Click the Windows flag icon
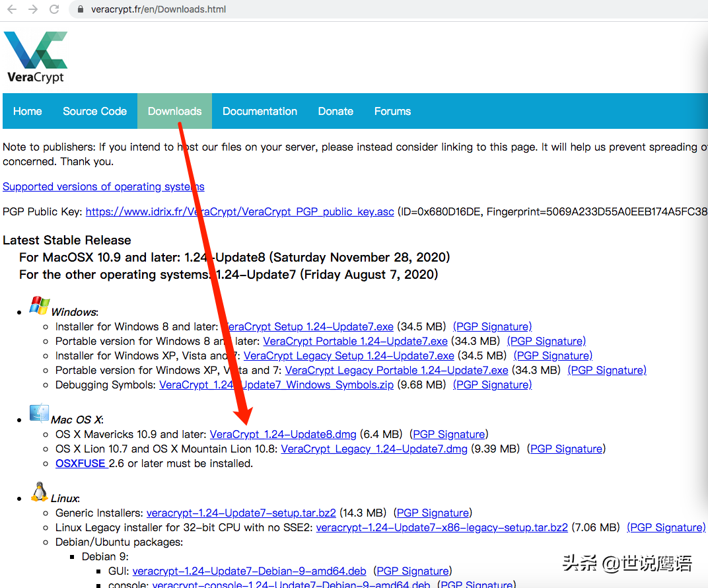This screenshot has width=708, height=588. (40, 306)
